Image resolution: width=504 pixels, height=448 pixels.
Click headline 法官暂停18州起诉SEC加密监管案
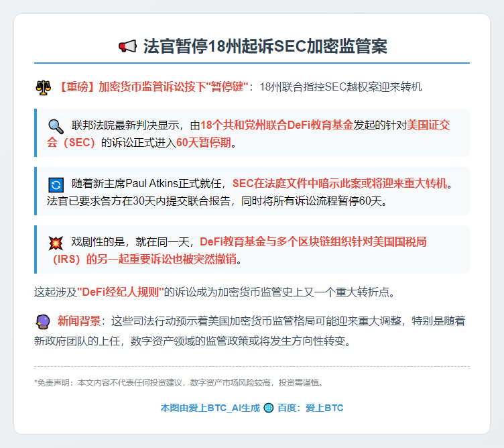point(265,46)
